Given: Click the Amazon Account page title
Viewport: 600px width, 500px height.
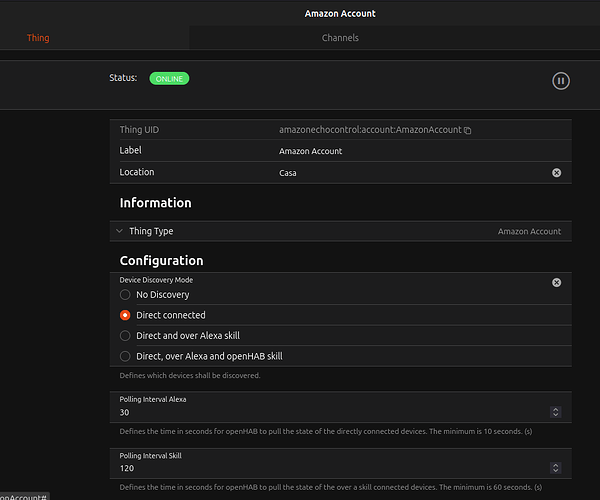Looking at the screenshot, I should [x=340, y=13].
